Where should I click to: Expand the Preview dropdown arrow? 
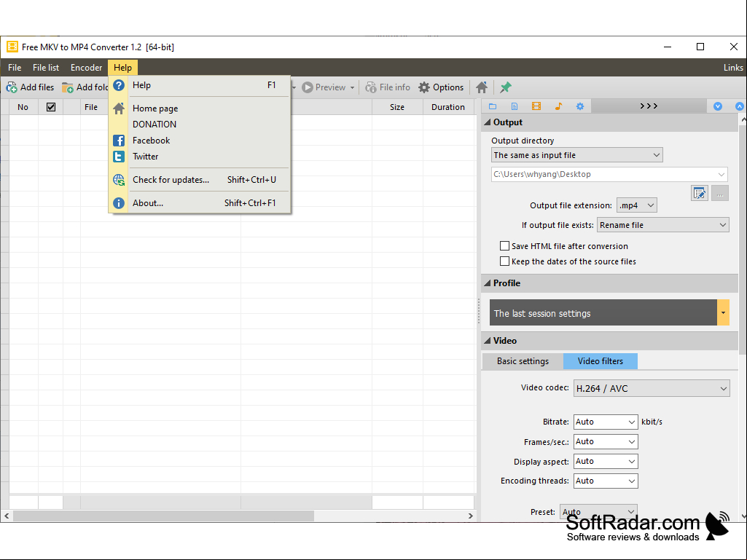(x=353, y=87)
